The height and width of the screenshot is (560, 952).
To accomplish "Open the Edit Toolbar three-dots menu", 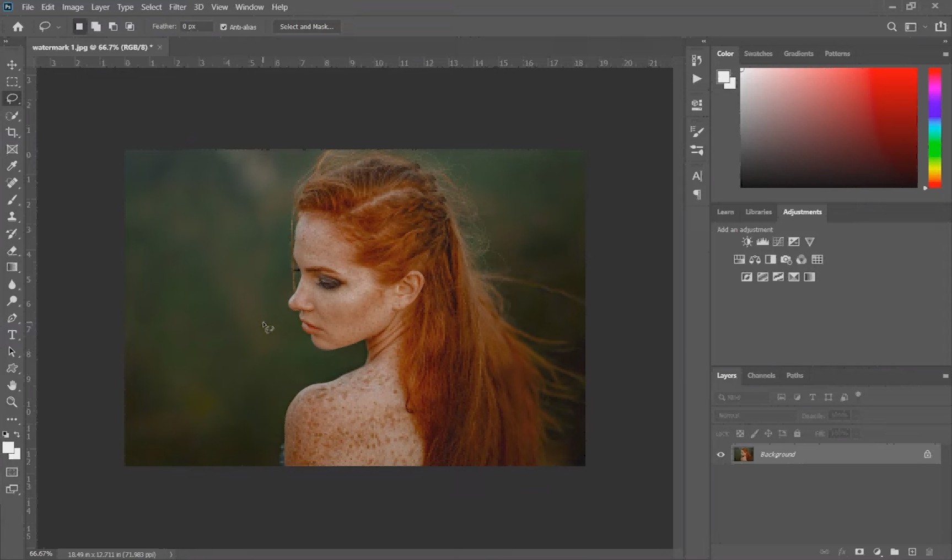I will coord(12,419).
